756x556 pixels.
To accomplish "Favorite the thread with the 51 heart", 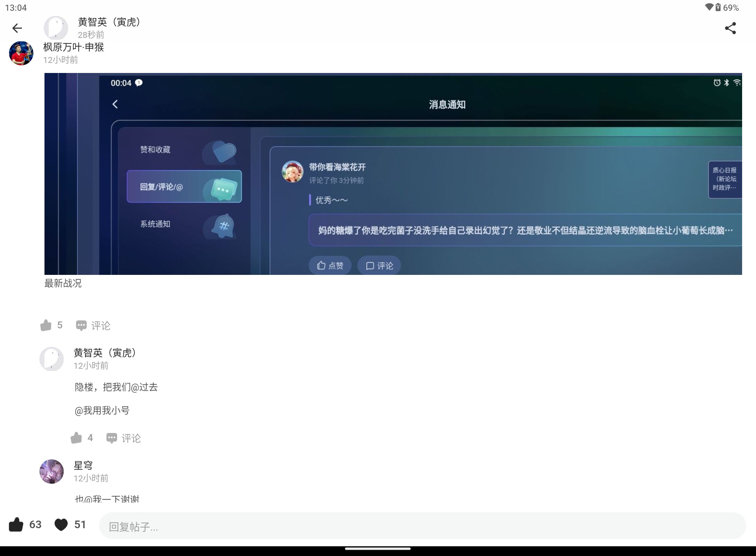I will pos(61,525).
